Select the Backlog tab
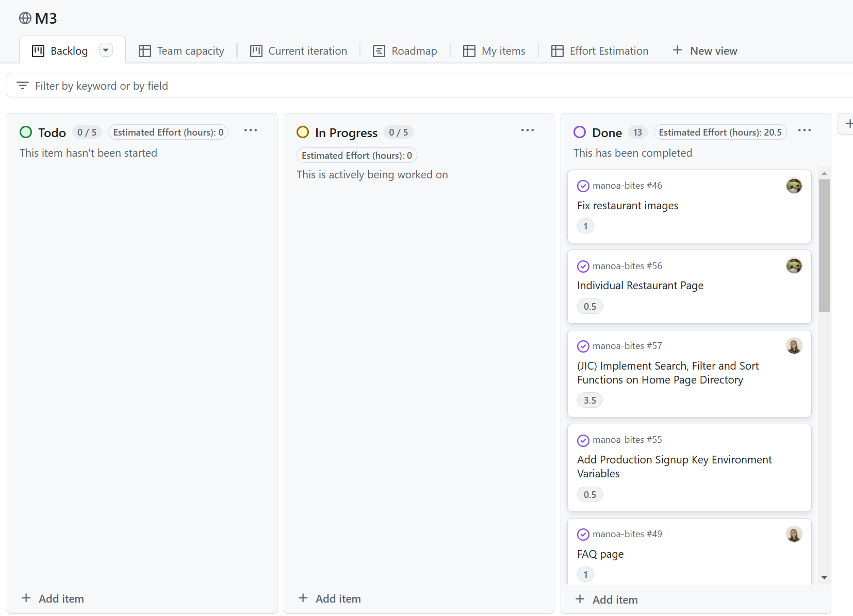The height and width of the screenshot is (616, 853). (x=60, y=51)
